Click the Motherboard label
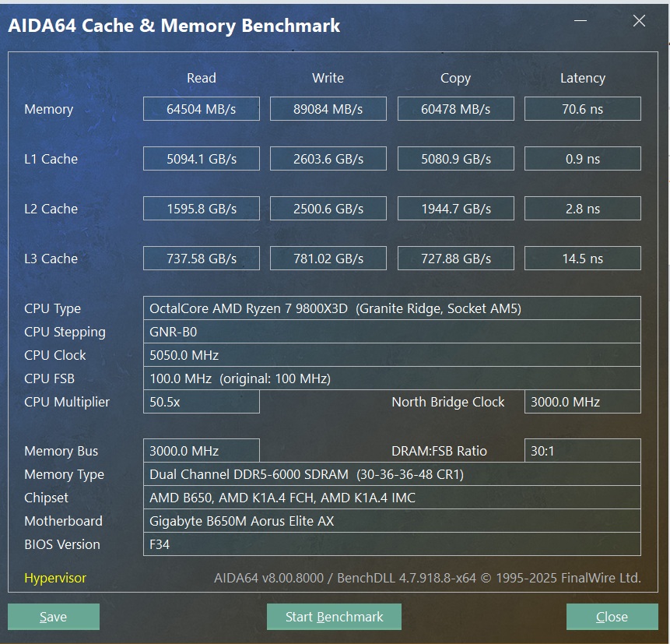This screenshot has width=670, height=644. tap(63, 521)
